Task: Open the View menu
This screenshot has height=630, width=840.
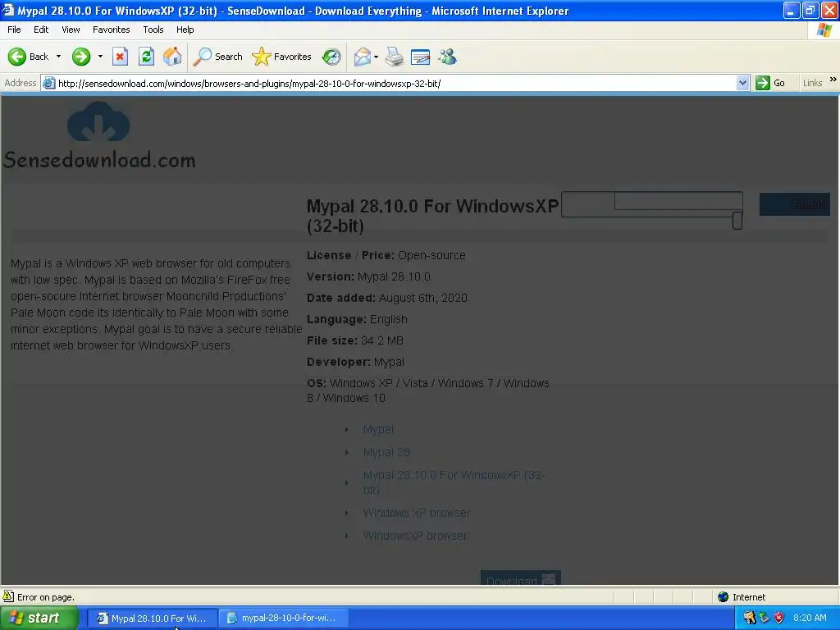Action: pyautogui.click(x=71, y=30)
